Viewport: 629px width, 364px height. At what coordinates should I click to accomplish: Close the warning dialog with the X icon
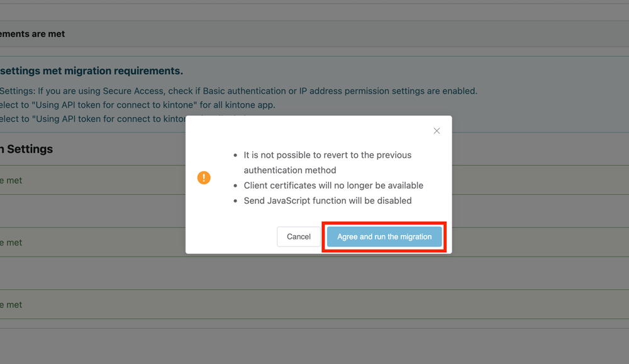coord(437,131)
